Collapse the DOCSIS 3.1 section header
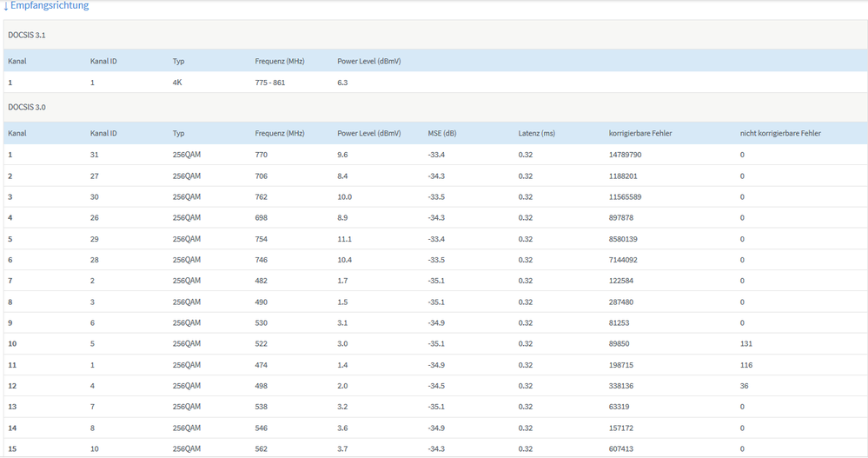 point(29,35)
